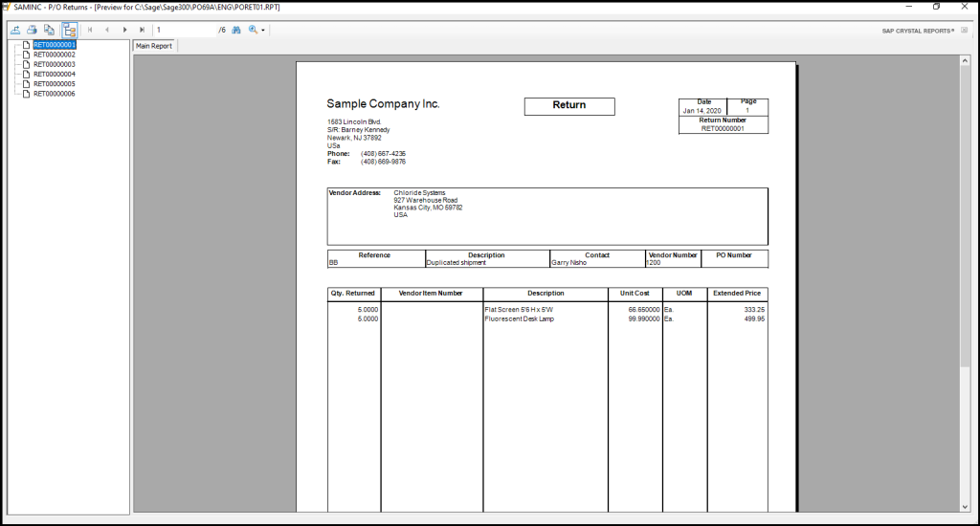The width and height of the screenshot is (980, 526).
Task: Click phone number (408) 667-4236
Action: tap(383, 154)
